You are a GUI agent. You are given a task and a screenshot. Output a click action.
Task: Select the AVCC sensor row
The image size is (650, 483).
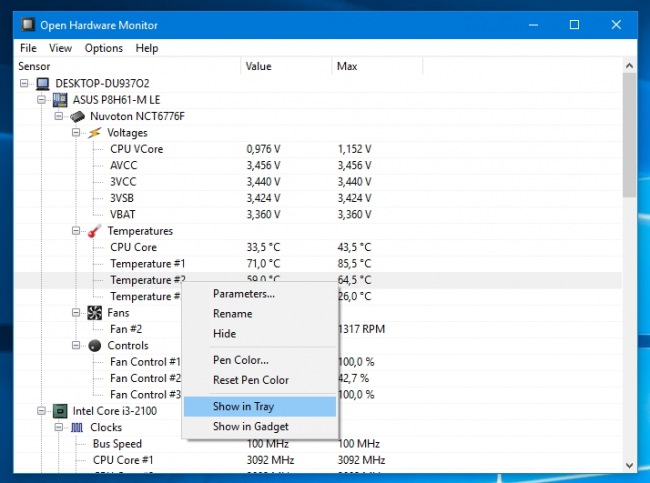point(318,165)
